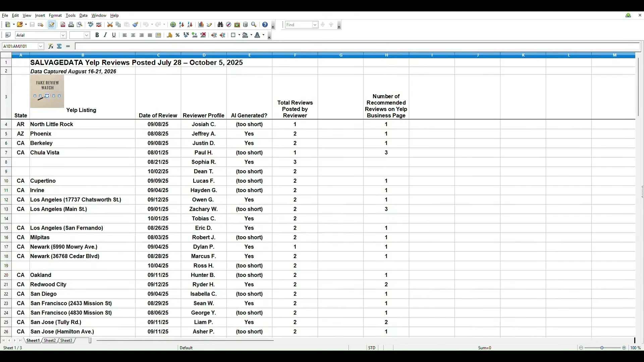Align text right icon
The width and height of the screenshot is (644, 362).
(x=142, y=35)
